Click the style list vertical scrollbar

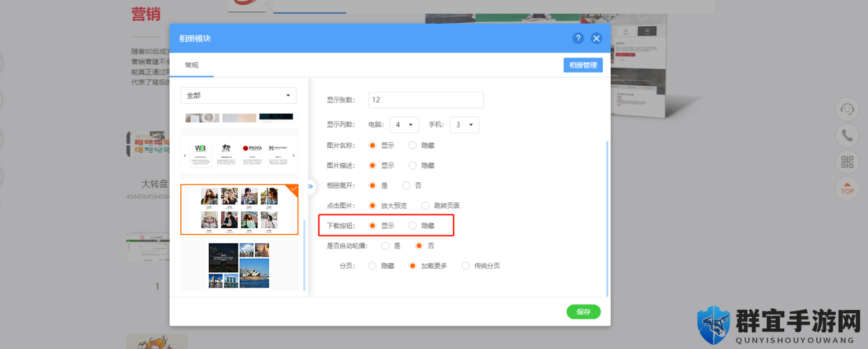click(x=304, y=255)
